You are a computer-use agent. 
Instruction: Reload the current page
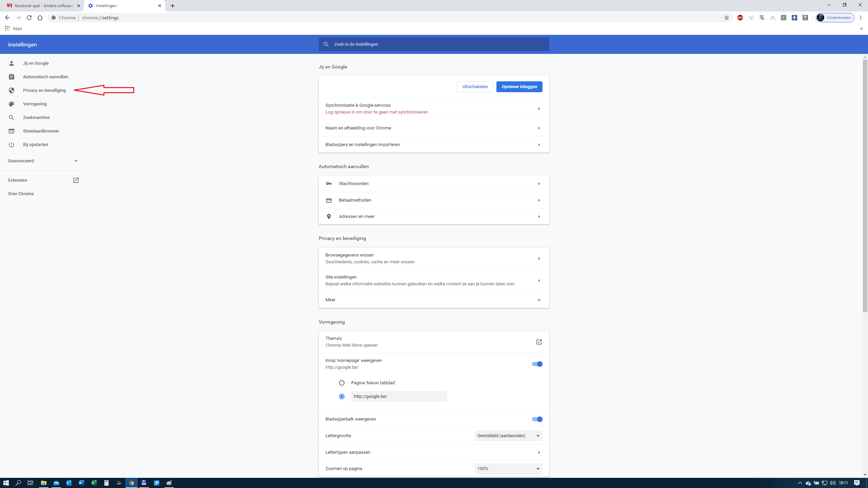pyautogui.click(x=29, y=18)
